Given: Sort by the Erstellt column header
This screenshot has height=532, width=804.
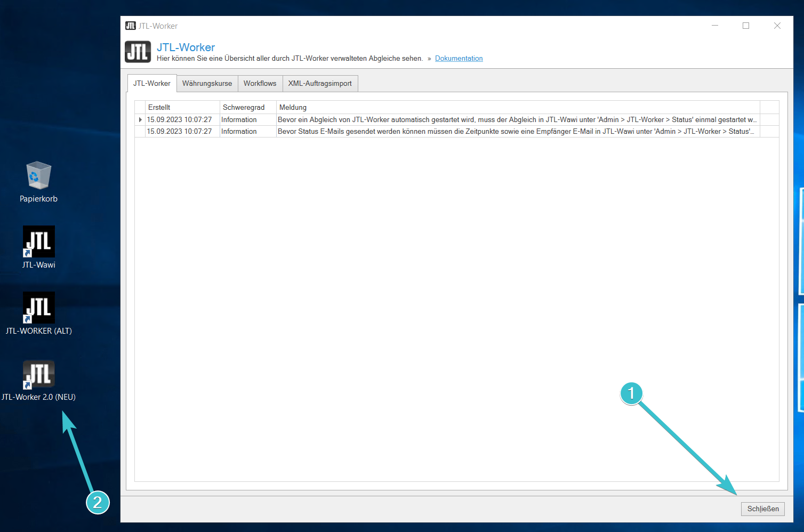Looking at the screenshot, I should point(182,107).
